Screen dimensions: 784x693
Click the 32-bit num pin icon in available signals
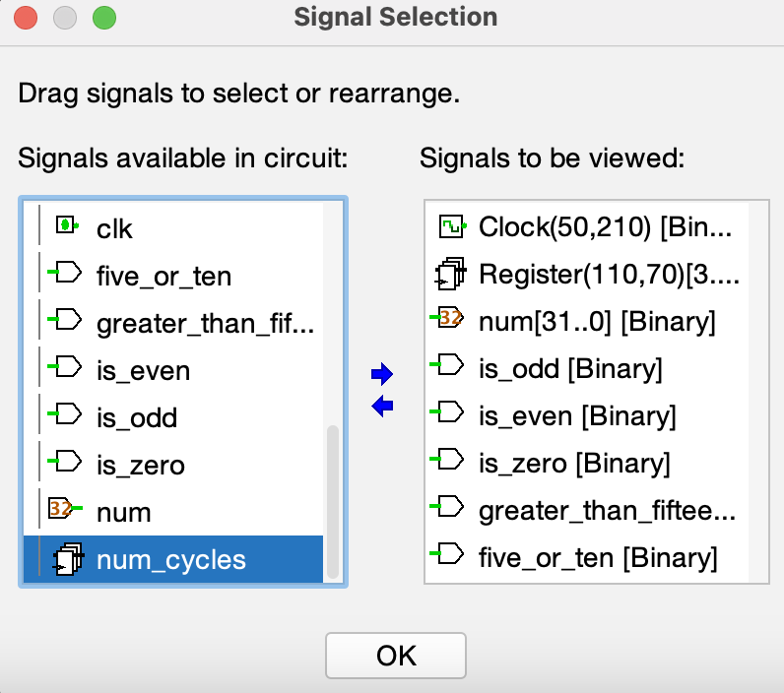point(63,510)
